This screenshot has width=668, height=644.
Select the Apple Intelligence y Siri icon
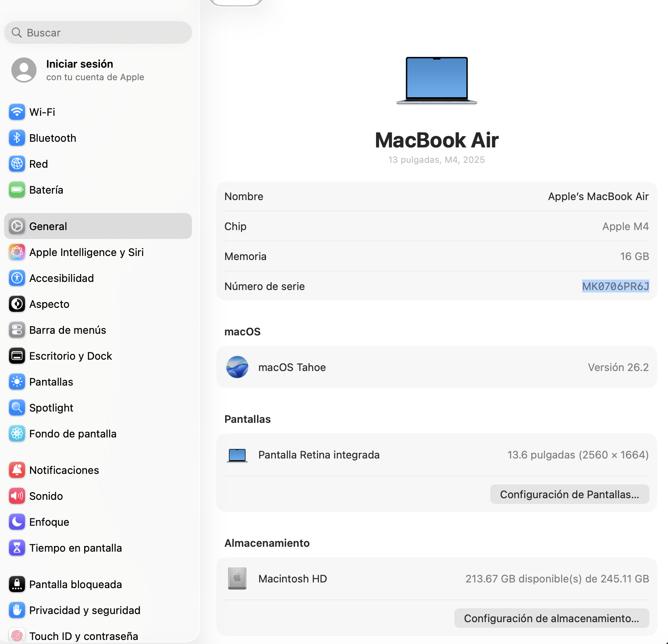(x=17, y=252)
